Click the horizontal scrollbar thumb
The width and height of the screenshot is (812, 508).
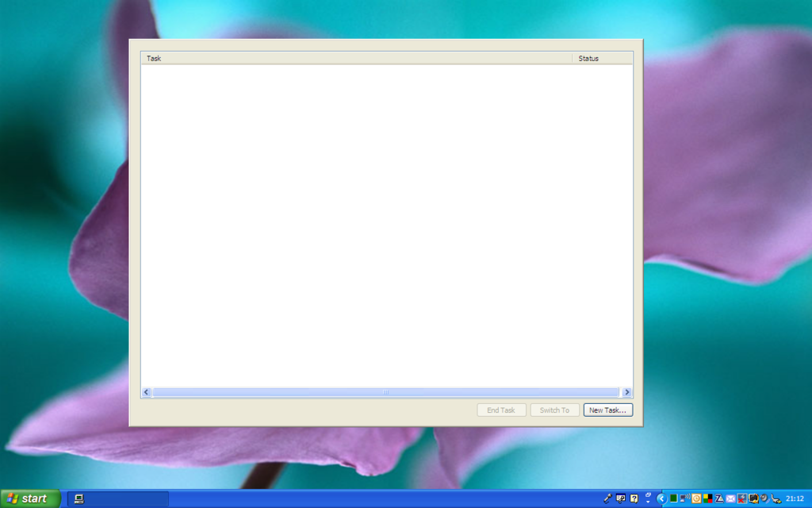click(386, 392)
